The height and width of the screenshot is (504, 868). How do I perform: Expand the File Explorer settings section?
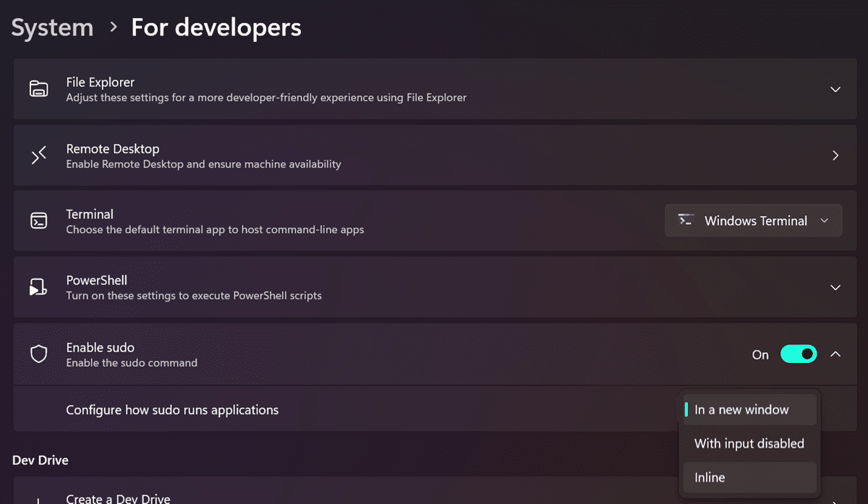coord(835,90)
